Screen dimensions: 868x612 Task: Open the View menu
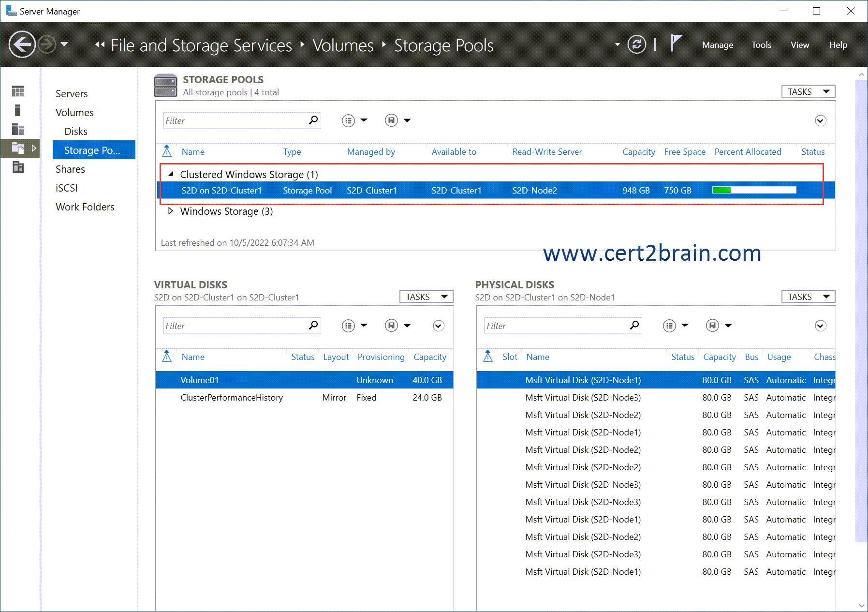(800, 45)
